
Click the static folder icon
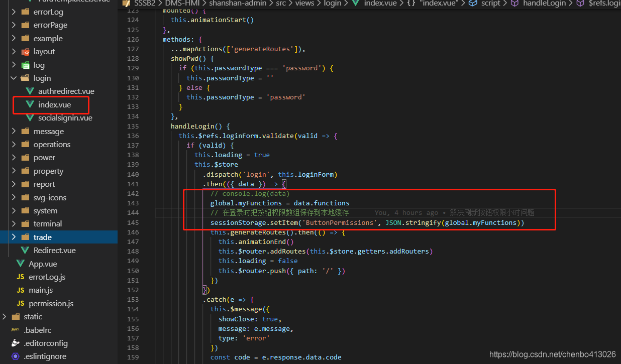click(15, 317)
